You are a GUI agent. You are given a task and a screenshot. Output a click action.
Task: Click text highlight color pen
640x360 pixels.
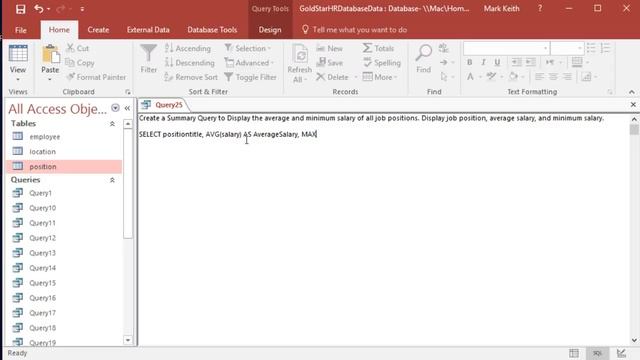pos(491,77)
